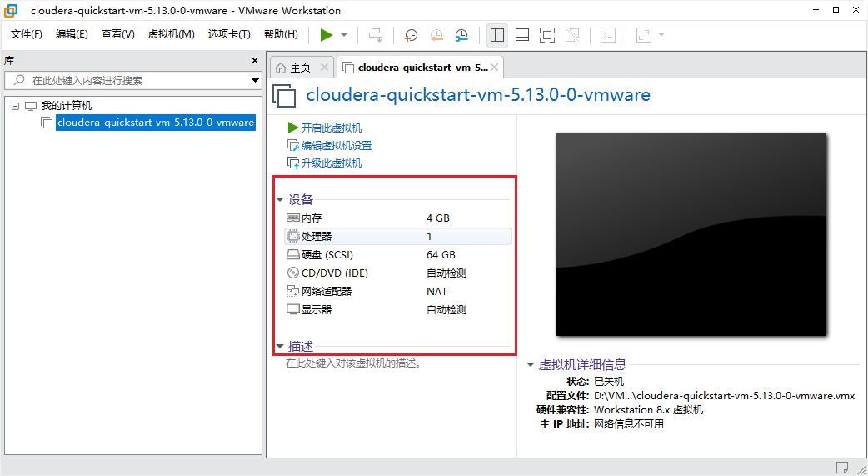Click the send Ctrl+Alt+Del toolbar icon
Screen dimensions: 868x476
pos(376,35)
